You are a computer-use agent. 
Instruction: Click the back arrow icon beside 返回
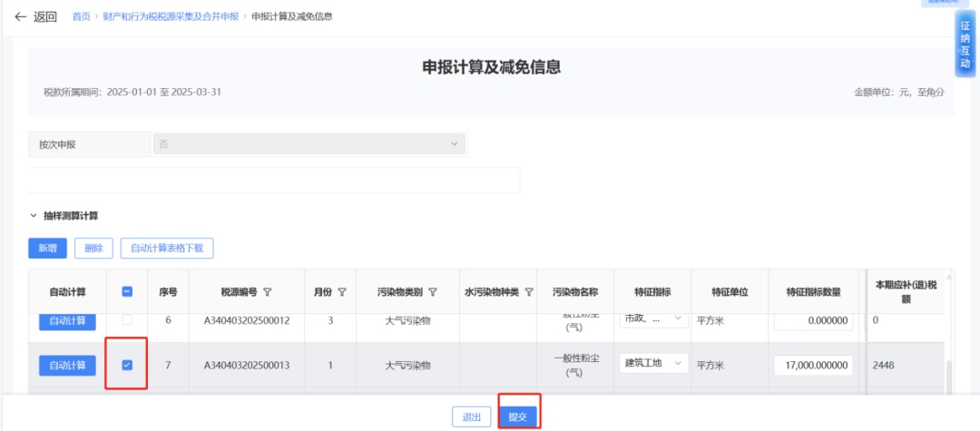pos(20,17)
